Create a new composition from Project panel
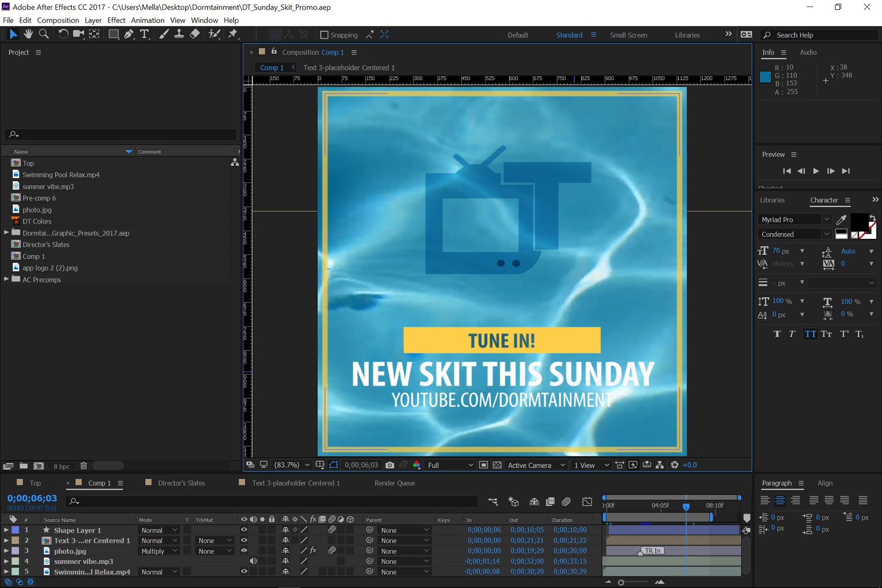Image resolution: width=882 pixels, height=588 pixels. [x=39, y=466]
